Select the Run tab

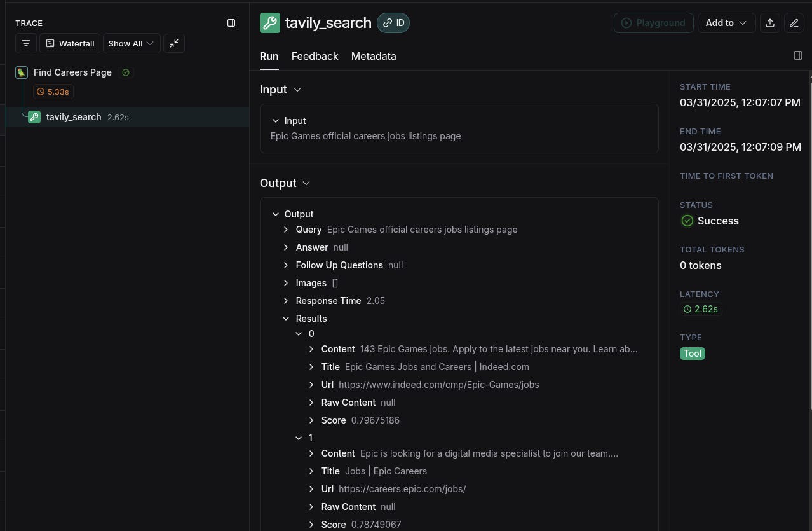269,56
